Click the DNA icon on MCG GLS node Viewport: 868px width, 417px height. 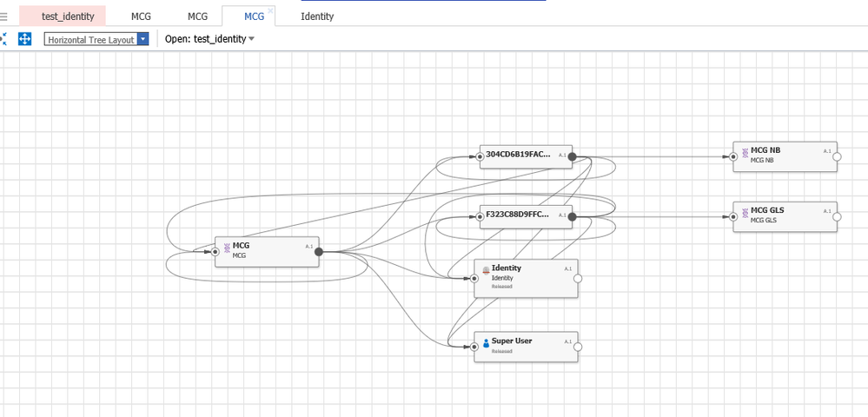(745, 210)
